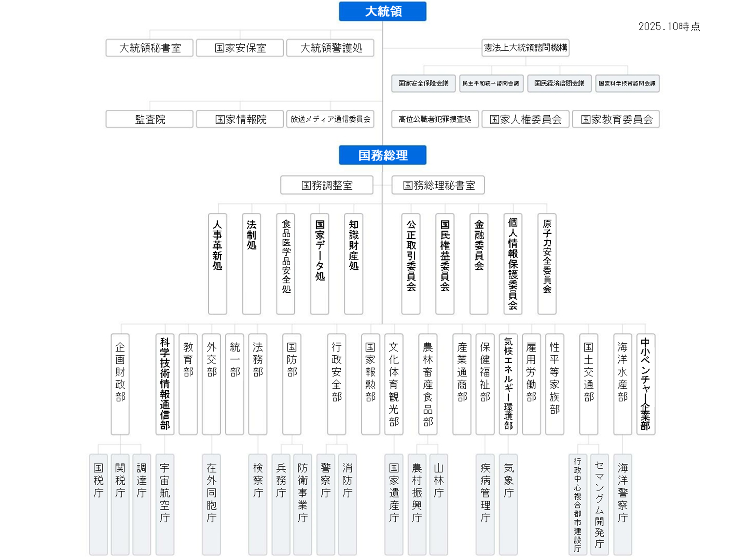This screenshot has height=560, width=747.
Task: Click the 疾病管理庁 agency box
Action: tap(485, 504)
